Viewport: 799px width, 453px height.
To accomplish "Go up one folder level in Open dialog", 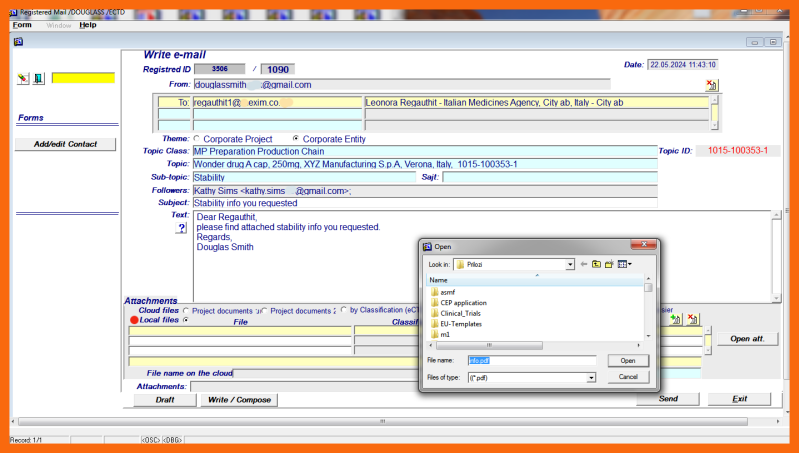I will pos(595,264).
